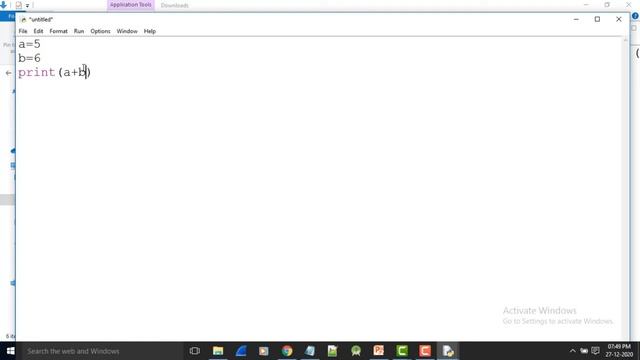Click the print keyword in the editor
640x360 pixels.
pos(37,73)
